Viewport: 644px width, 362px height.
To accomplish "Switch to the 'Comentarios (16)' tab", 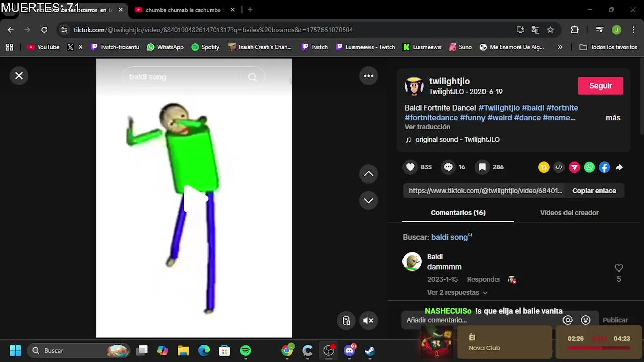I will coord(458,213).
